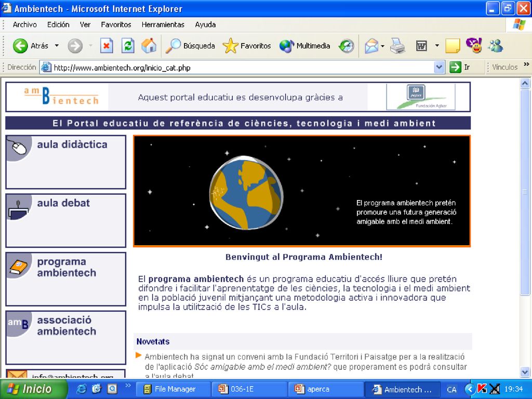The width and height of the screenshot is (532, 399).
Task: Click the orange arrow news bullet
Action: point(138,355)
